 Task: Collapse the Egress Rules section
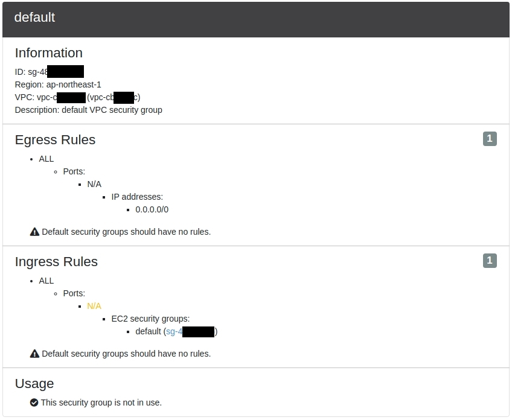coord(55,140)
